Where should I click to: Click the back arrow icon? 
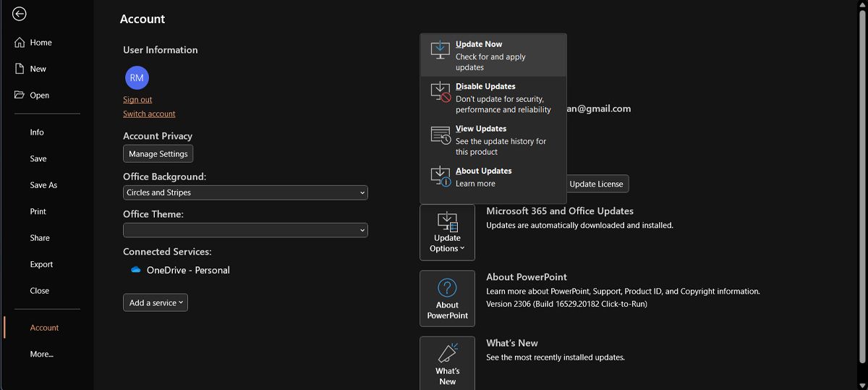pos(20,14)
